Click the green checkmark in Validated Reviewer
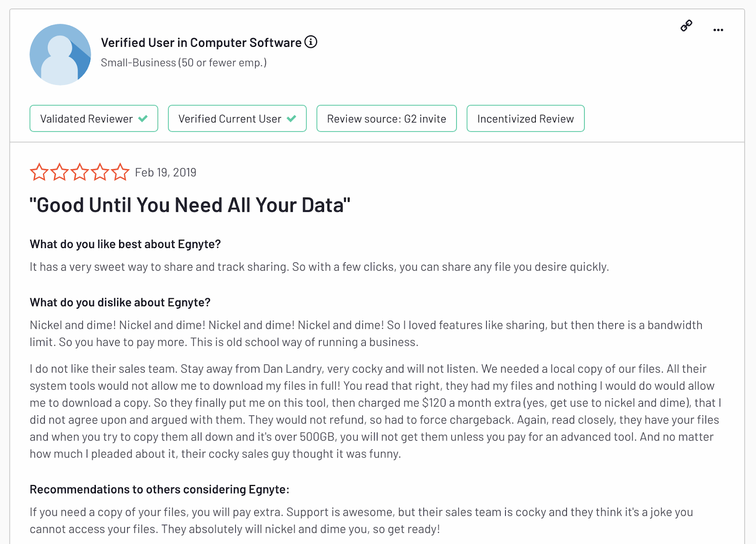This screenshot has height=544, width=756. click(143, 119)
